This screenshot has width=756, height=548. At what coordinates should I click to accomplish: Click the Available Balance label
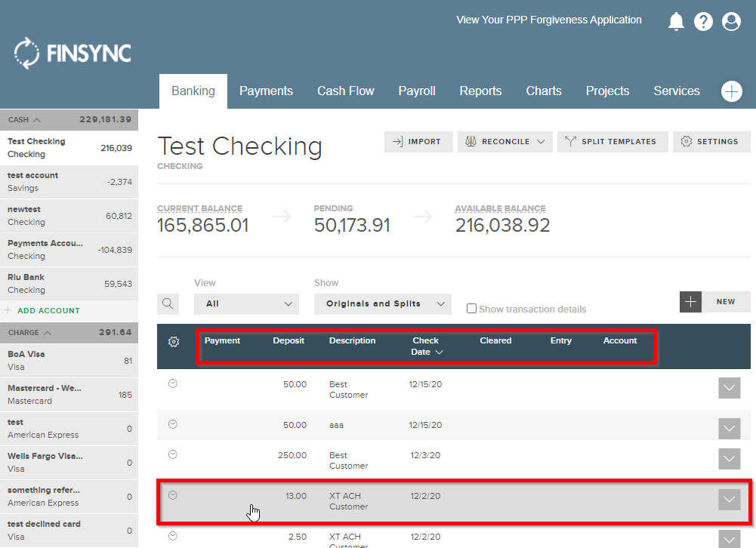[500, 208]
